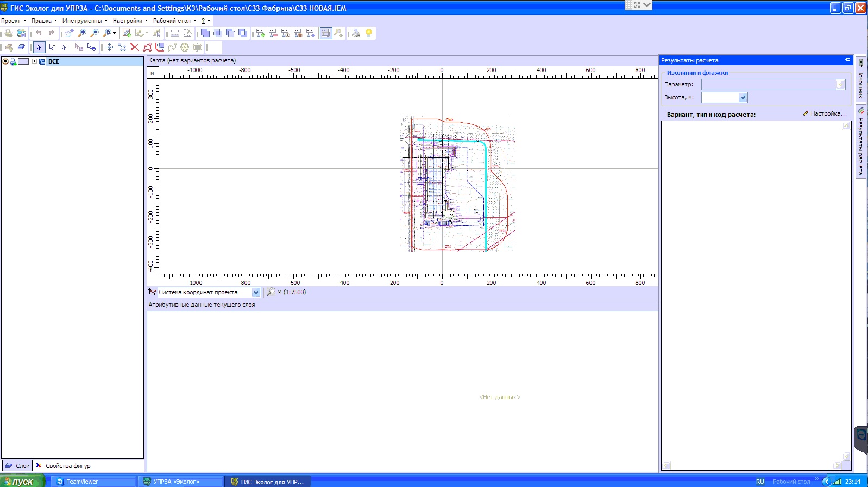Click the red X delete icon

pos(134,47)
